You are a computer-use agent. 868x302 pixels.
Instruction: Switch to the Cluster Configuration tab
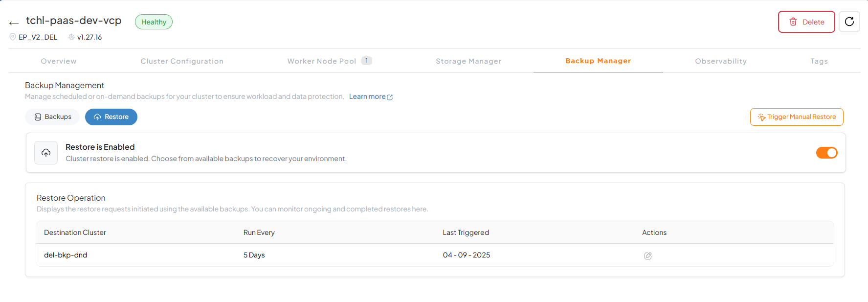[182, 61]
